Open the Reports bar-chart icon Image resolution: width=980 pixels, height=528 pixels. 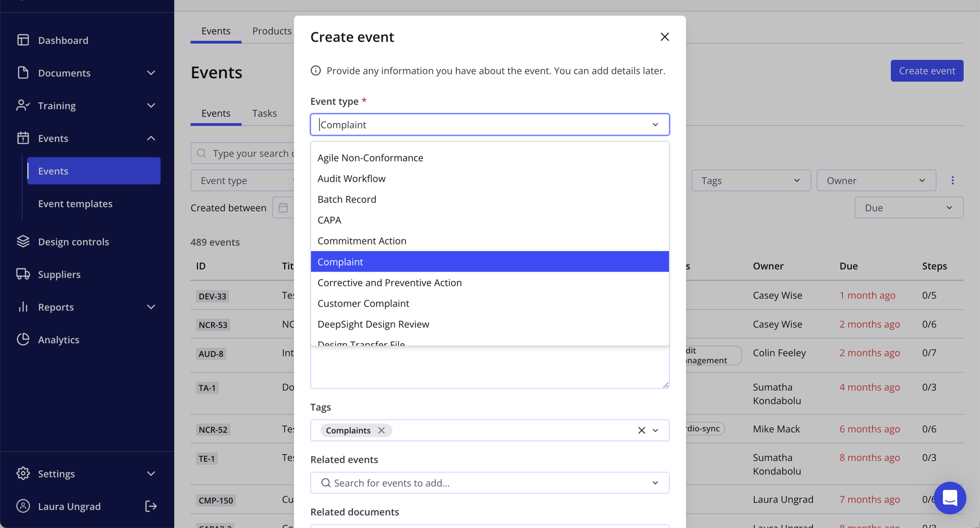click(x=23, y=307)
